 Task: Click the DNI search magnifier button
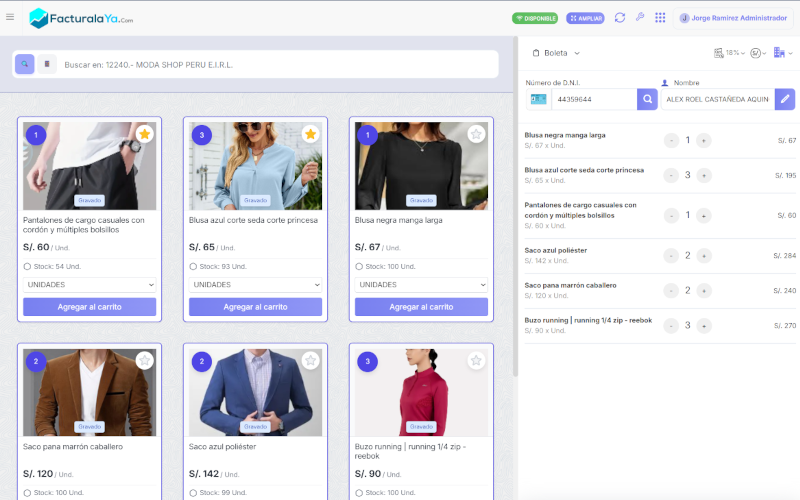tap(647, 99)
